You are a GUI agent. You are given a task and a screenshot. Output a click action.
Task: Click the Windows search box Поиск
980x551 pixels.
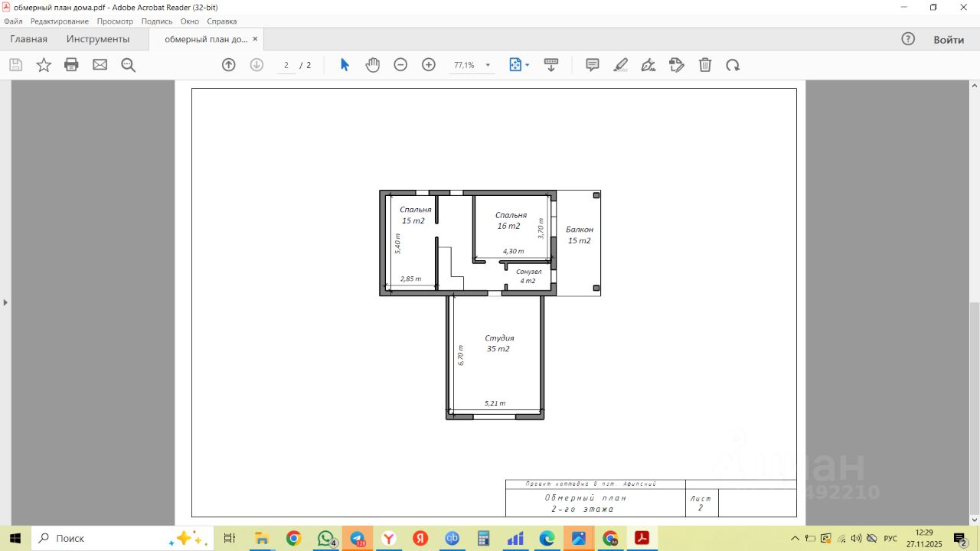[x=122, y=538]
